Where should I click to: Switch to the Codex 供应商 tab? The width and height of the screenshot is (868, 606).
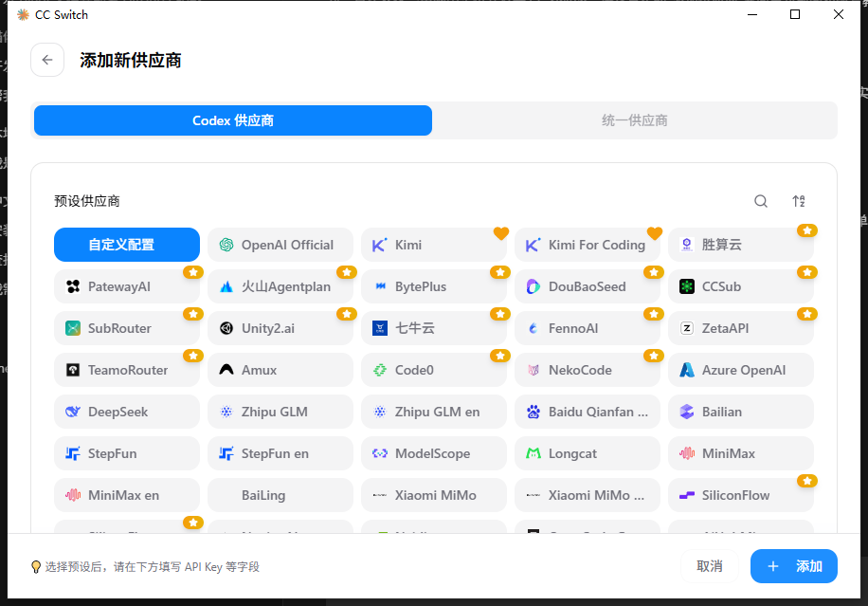pos(233,120)
